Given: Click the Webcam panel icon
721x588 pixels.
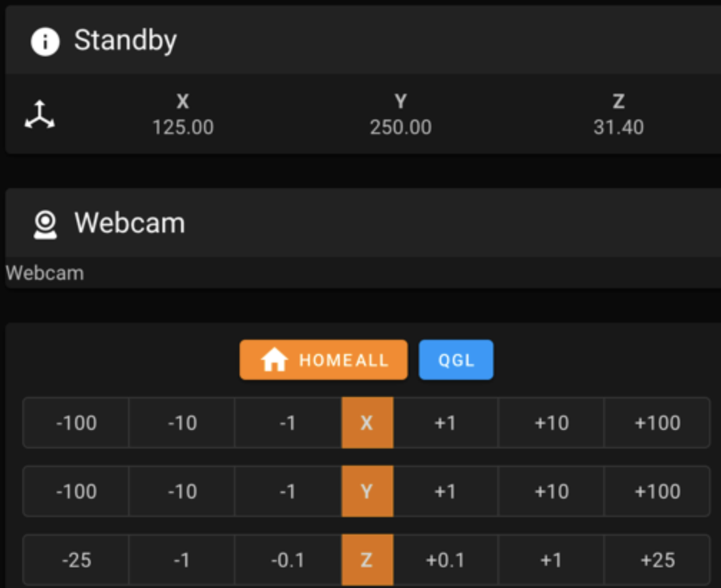Looking at the screenshot, I should pos(45,225).
